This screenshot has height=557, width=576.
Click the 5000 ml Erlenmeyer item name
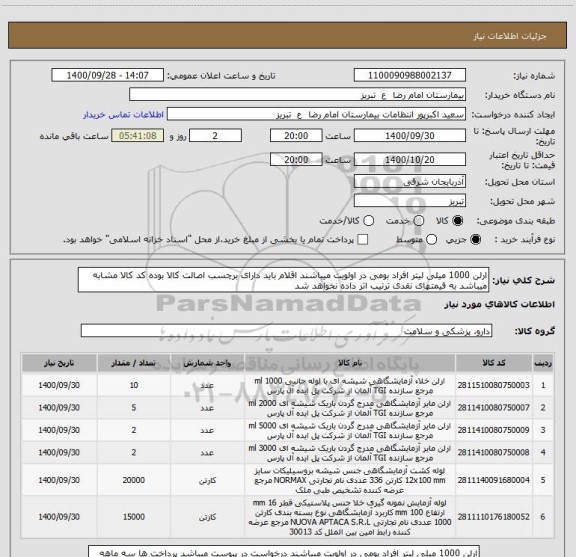350,431
